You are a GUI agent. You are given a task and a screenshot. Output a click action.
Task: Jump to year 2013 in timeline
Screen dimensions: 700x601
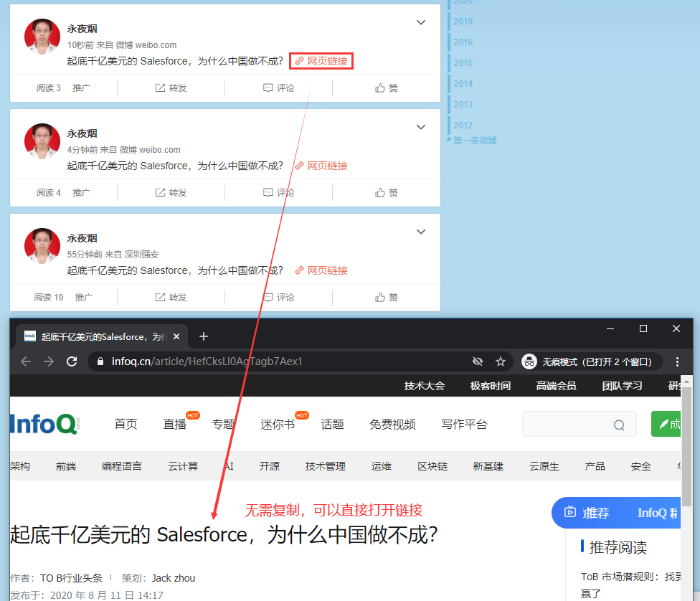click(x=463, y=105)
